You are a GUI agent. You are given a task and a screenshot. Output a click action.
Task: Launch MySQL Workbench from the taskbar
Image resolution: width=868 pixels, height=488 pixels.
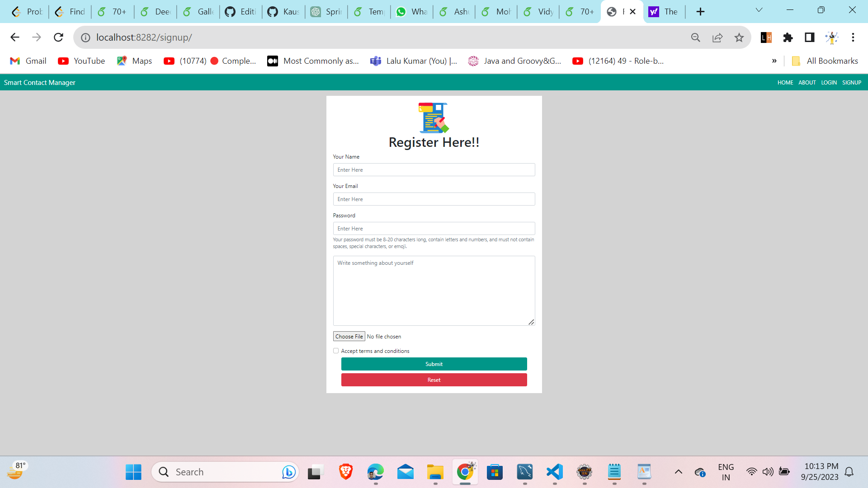[x=524, y=472]
